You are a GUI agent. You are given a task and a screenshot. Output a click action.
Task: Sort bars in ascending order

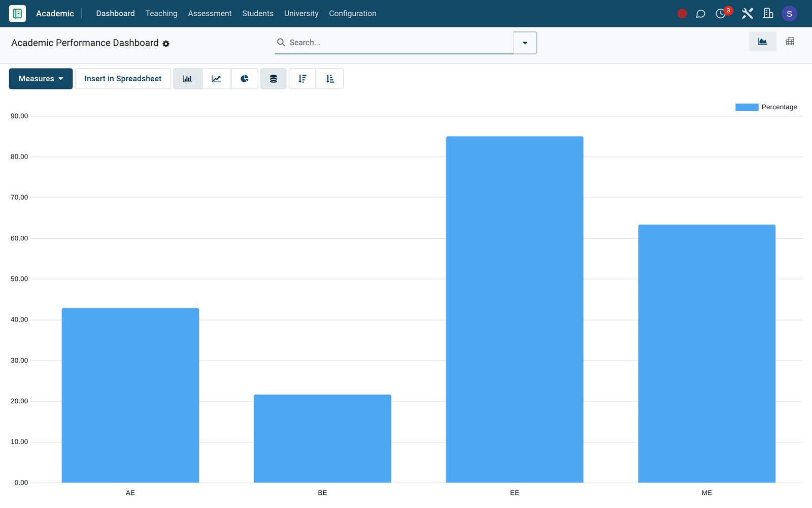tap(330, 79)
